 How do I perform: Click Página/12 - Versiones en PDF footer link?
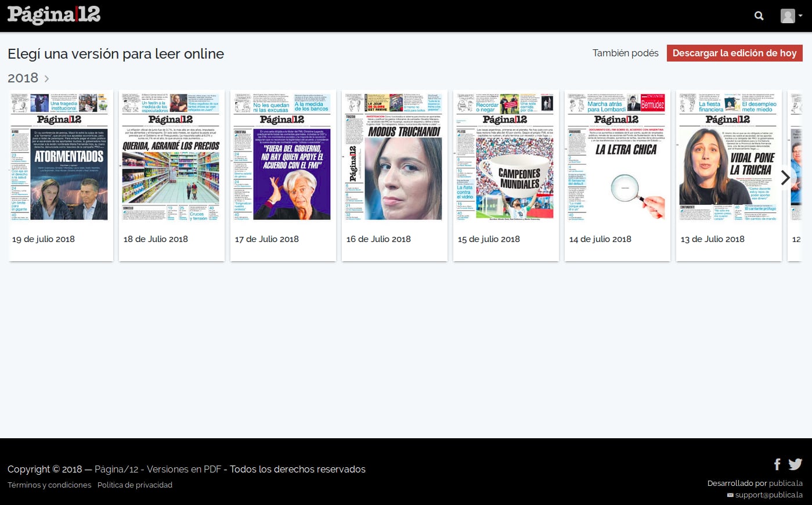158,469
